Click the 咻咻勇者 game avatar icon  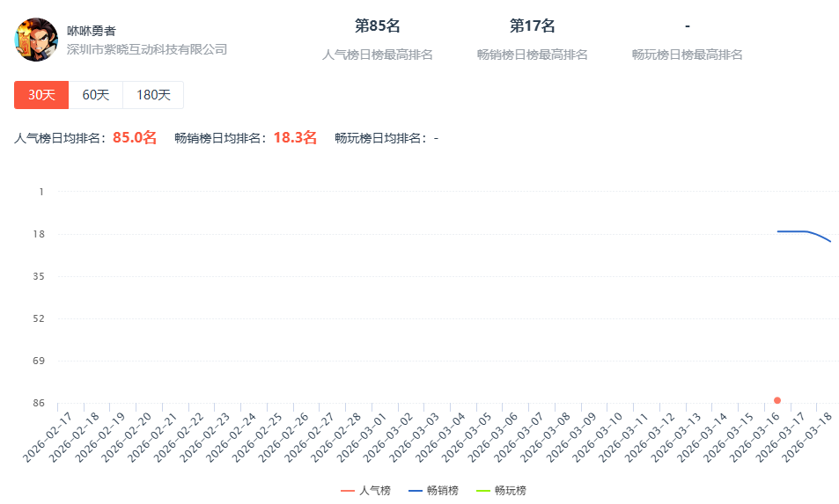36,40
